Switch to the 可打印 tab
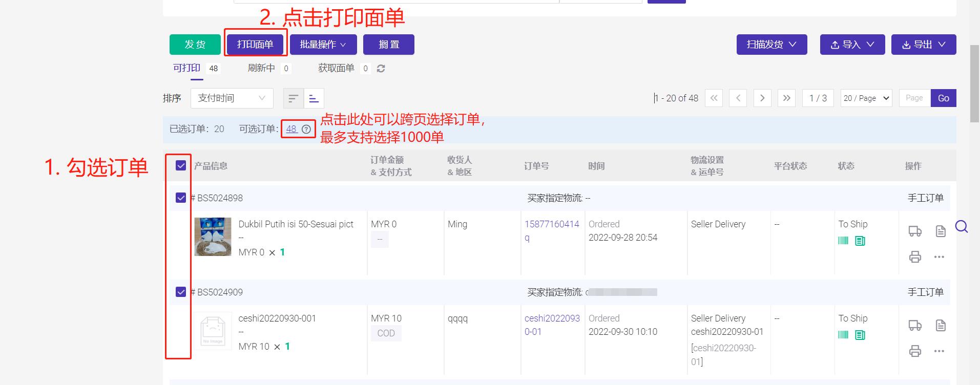 (x=187, y=68)
